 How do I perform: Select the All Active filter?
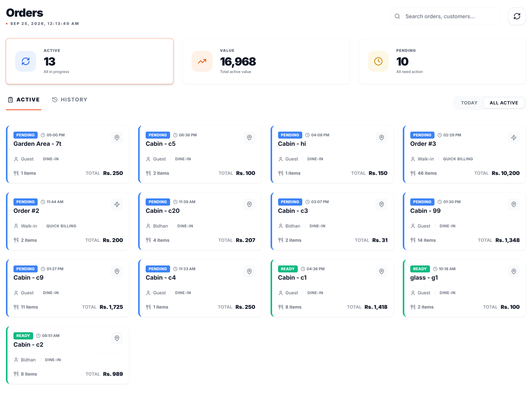[504, 103]
